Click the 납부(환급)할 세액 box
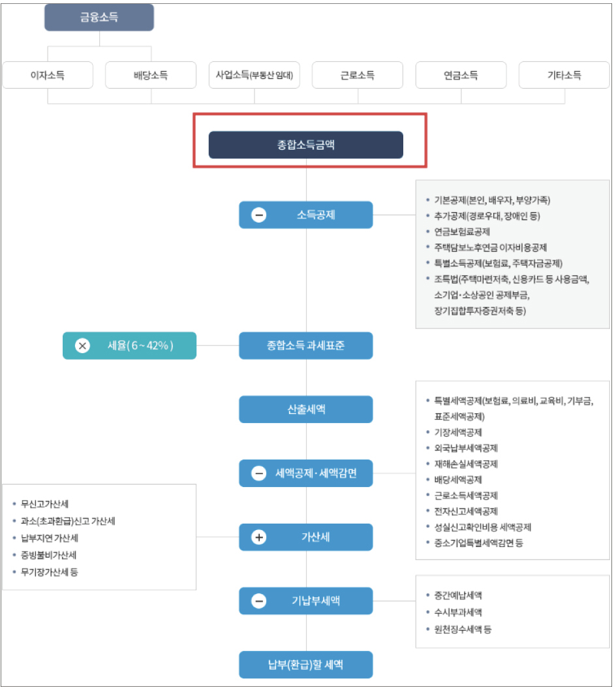This screenshot has height=692, width=616. point(306,665)
